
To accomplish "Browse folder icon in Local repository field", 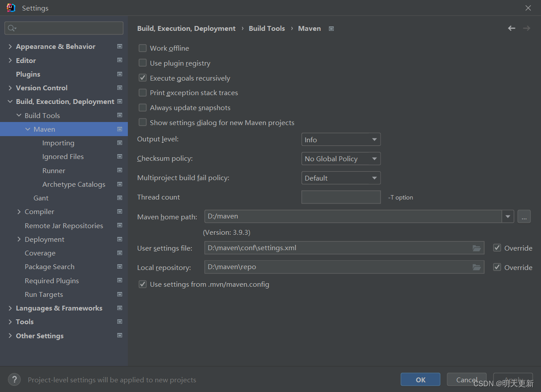I will 477,267.
